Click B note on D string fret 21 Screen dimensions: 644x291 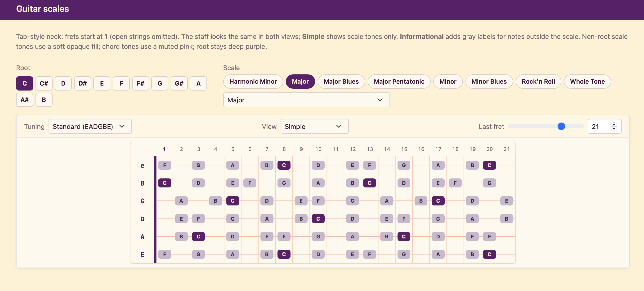[x=506, y=219]
